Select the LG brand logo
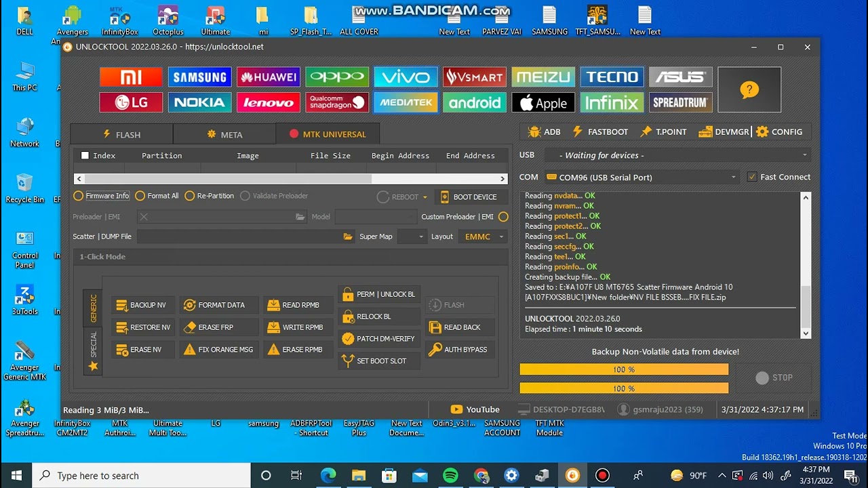The height and width of the screenshot is (488, 868). click(131, 102)
